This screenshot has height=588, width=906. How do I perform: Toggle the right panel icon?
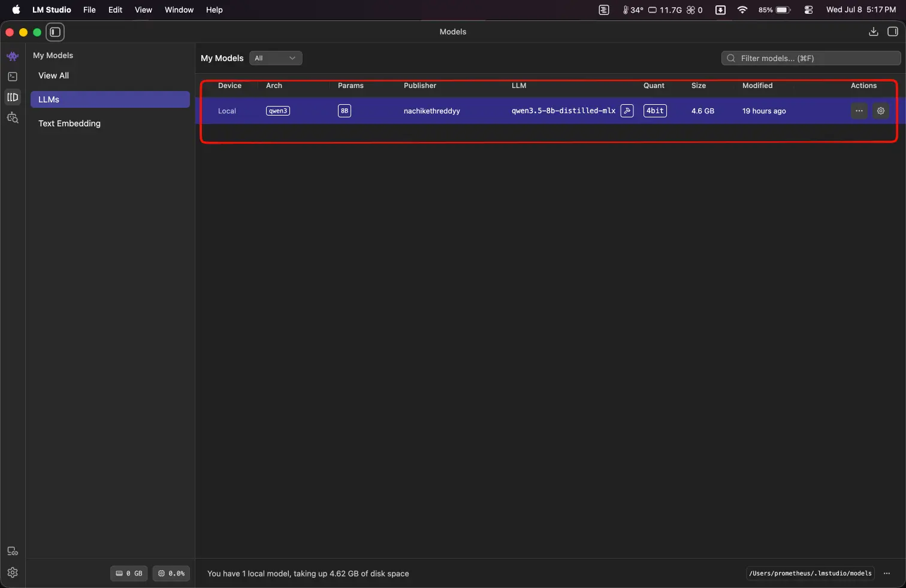(x=893, y=32)
